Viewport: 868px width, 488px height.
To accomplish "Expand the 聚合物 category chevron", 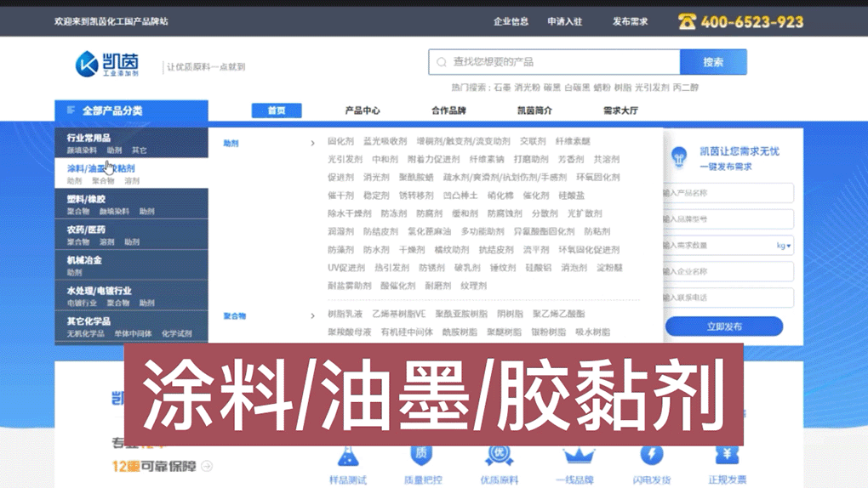I will tap(312, 316).
